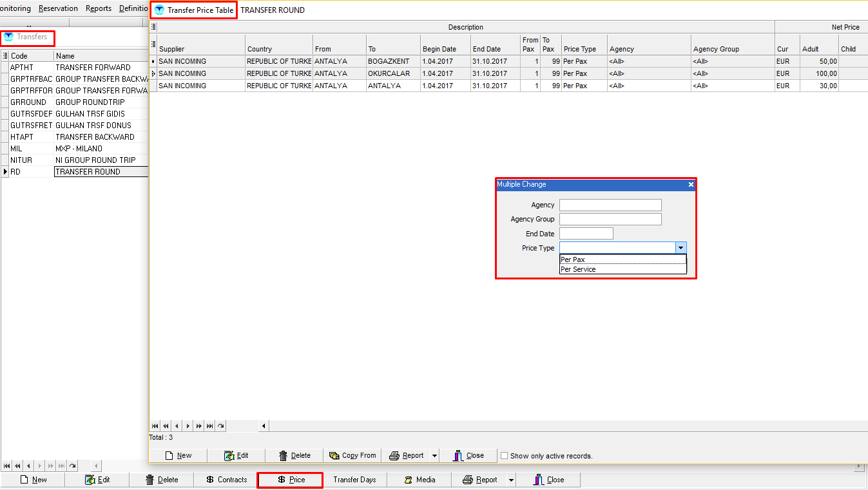868x490 pixels.
Task: Close the Transfer Price Table window
Action: tap(468, 455)
